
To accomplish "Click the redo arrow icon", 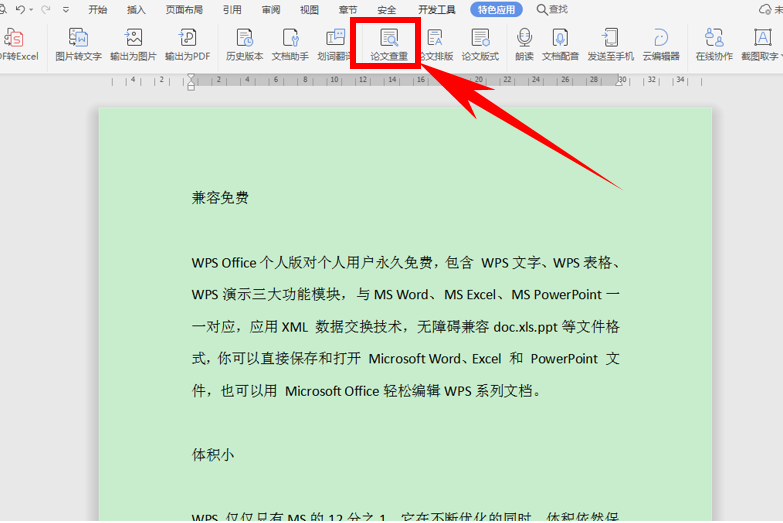I will coord(45,9).
